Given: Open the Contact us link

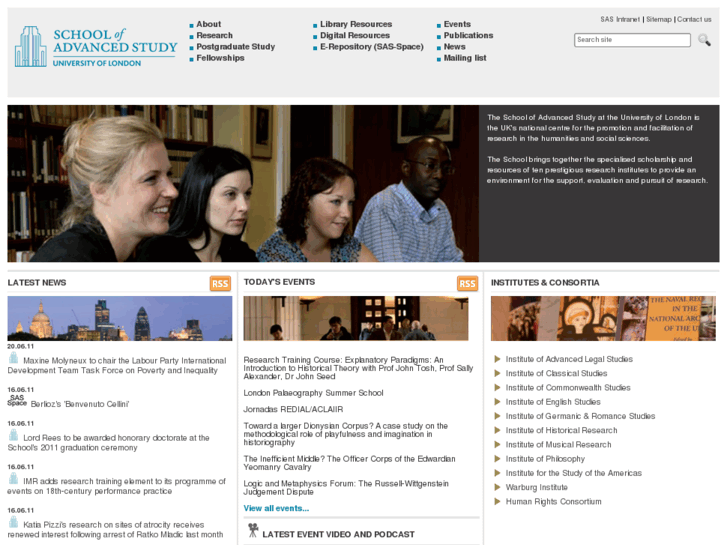Looking at the screenshot, I should pos(694,19).
